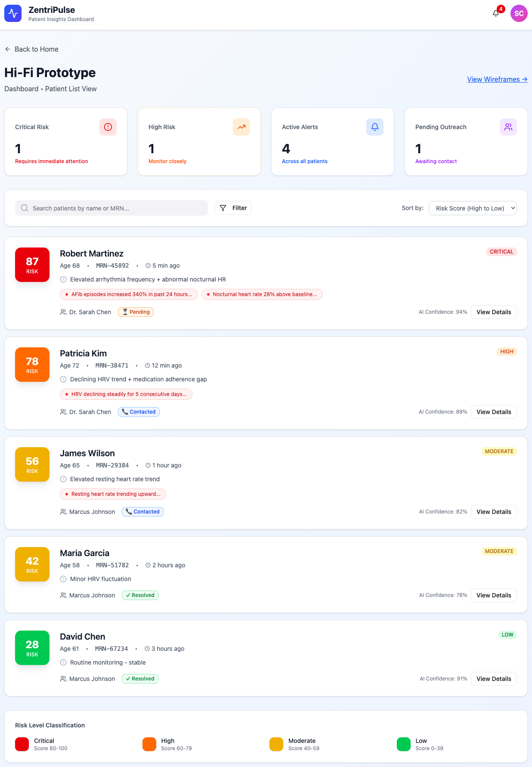Image resolution: width=532 pixels, height=767 pixels.
Task: Open the View Wireframes link
Action: [497, 79]
